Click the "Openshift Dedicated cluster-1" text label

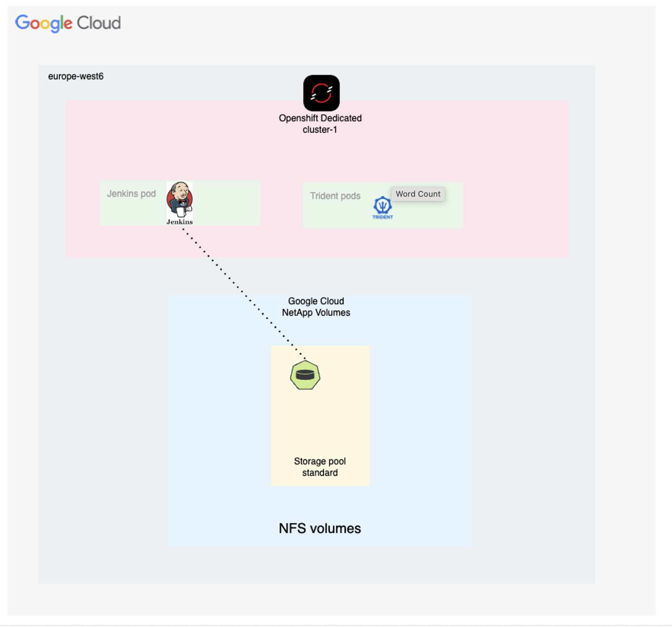tap(320, 124)
